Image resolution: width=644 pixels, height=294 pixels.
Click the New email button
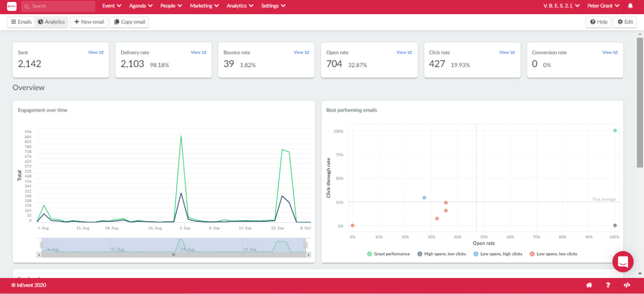click(89, 22)
